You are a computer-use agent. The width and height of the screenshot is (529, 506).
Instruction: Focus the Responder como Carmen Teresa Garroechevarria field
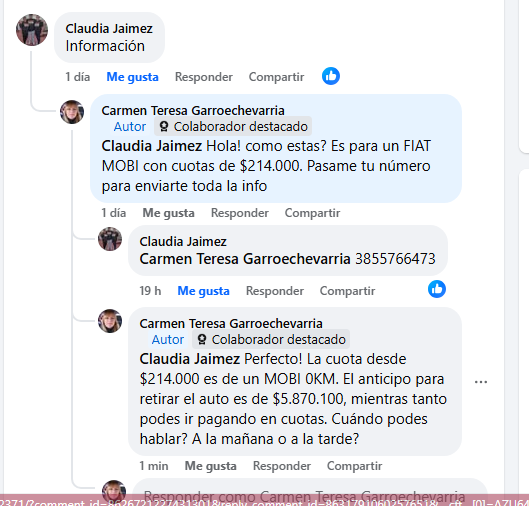pos(310,493)
